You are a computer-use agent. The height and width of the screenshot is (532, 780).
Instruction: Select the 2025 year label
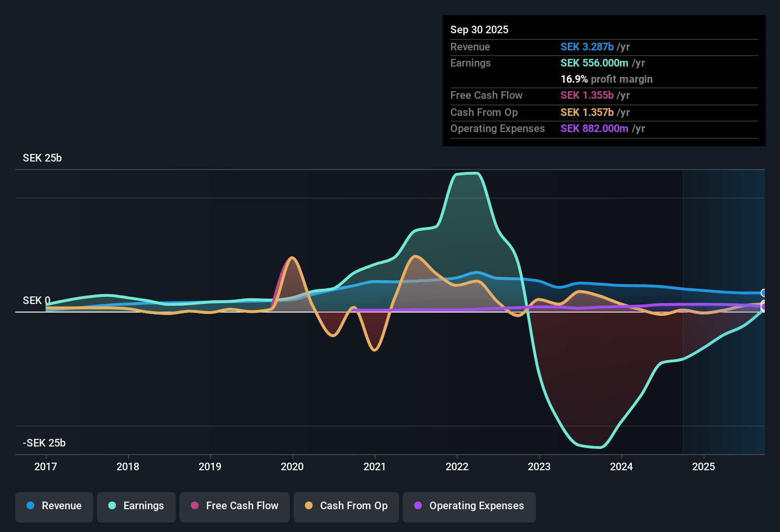pyautogui.click(x=704, y=466)
